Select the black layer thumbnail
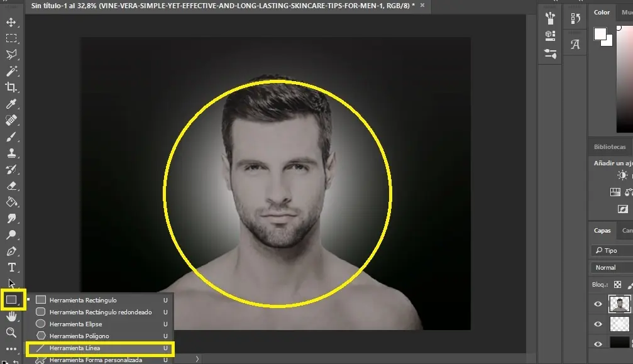 619,343
